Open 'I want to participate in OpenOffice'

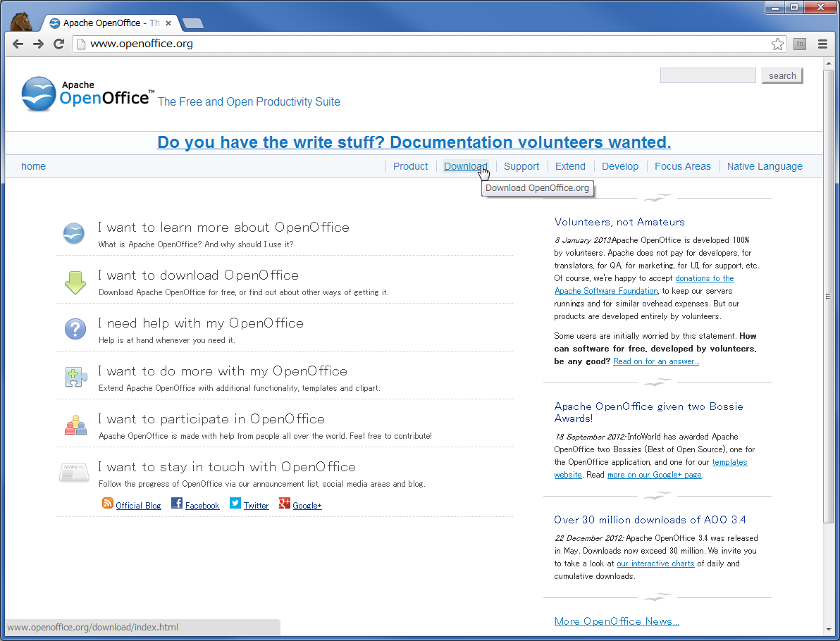click(x=211, y=419)
